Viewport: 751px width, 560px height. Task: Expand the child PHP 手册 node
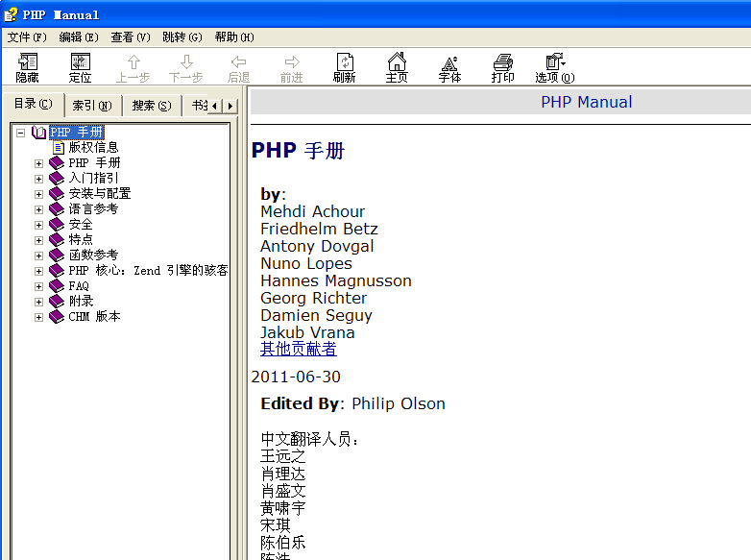click(38, 163)
